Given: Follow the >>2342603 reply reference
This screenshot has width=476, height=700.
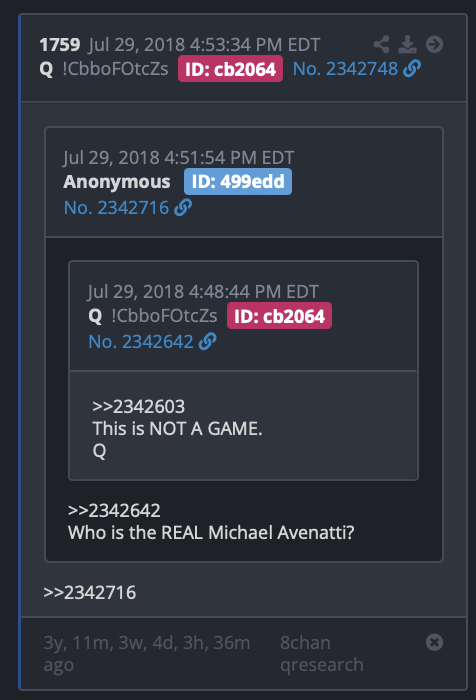Looking at the screenshot, I should point(138,406).
